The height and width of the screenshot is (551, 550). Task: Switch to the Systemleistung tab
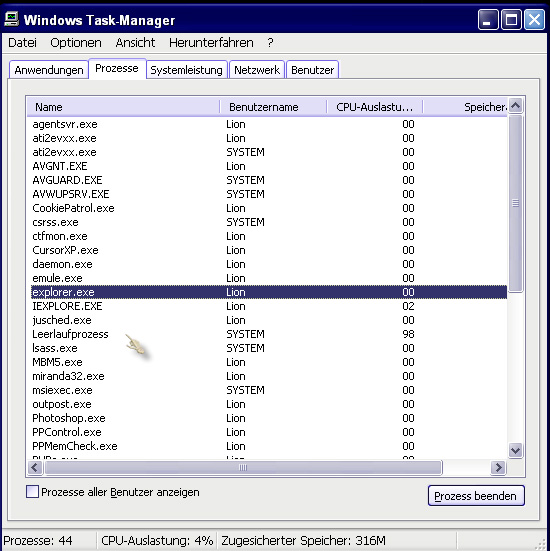point(186,70)
